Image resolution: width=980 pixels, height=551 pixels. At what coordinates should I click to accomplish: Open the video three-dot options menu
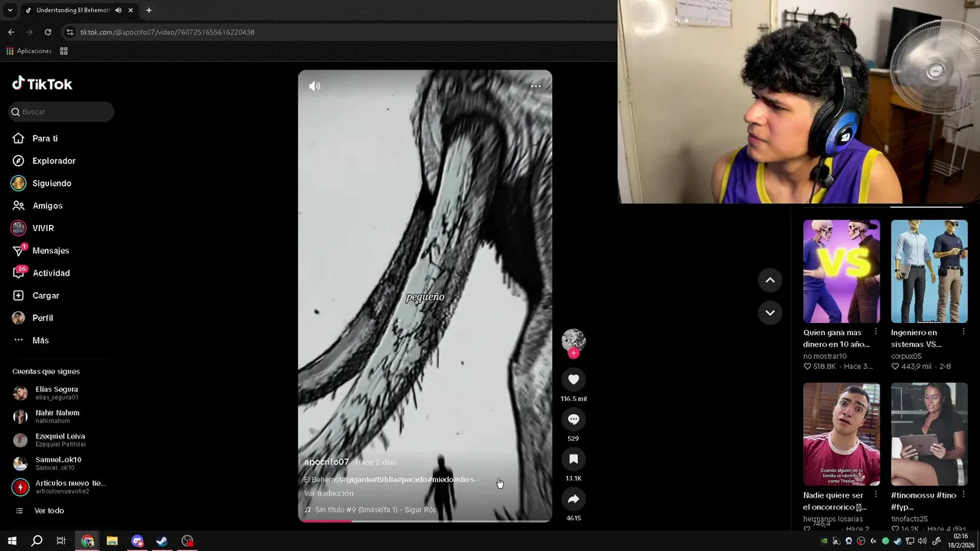tap(536, 86)
